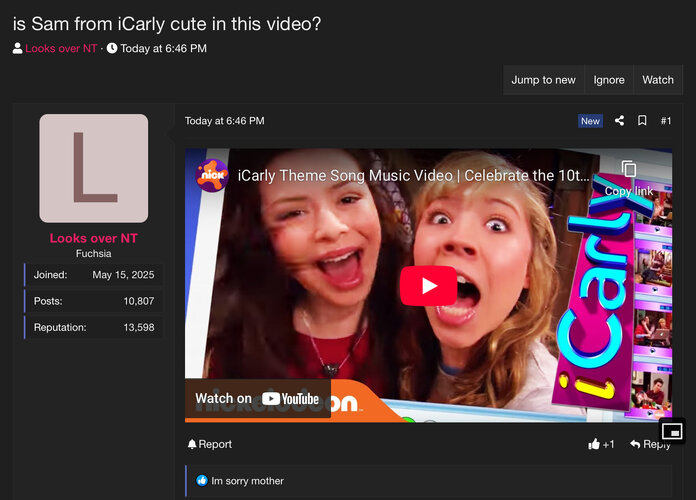Click the picture-in-picture icon below the video
This screenshot has height=500, width=696.
click(x=672, y=431)
